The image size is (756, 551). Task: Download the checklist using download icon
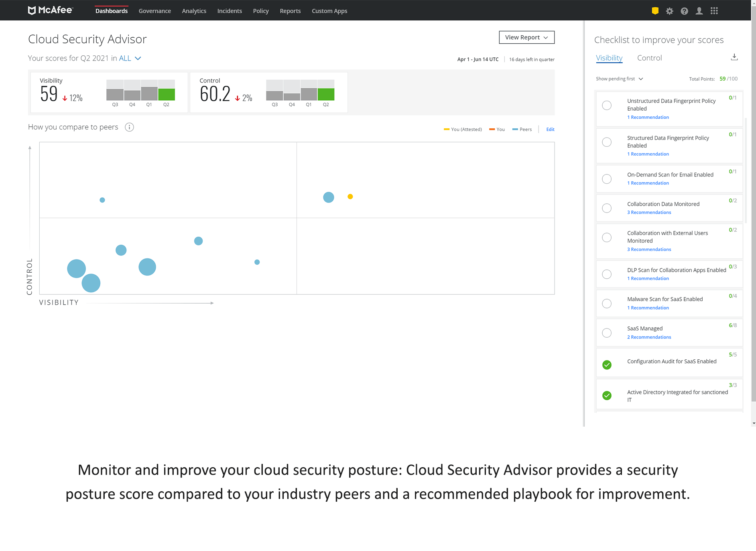[x=734, y=57]
